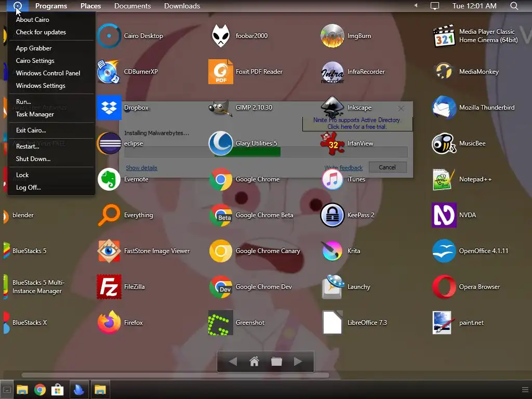The width and height of the screenshot is (532, 399).
Task: Launch the InfraRecorder icon
Action: [x=332, y=72]
